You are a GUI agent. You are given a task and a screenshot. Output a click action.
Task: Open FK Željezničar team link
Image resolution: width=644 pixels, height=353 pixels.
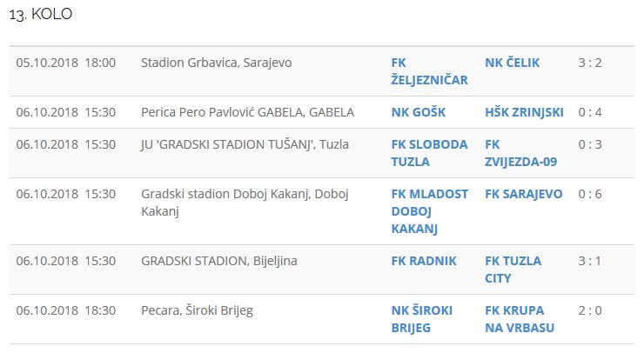tap(430, 71)
